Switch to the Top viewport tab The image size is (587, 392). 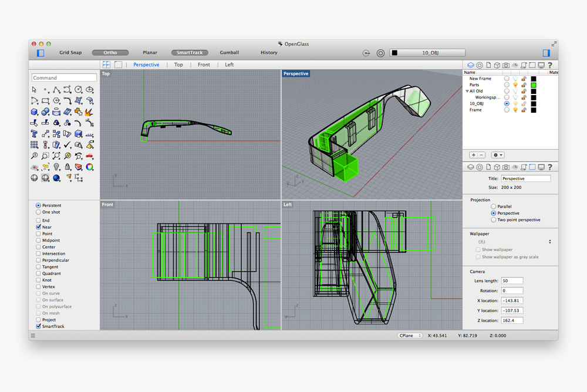tap(178, 65)
